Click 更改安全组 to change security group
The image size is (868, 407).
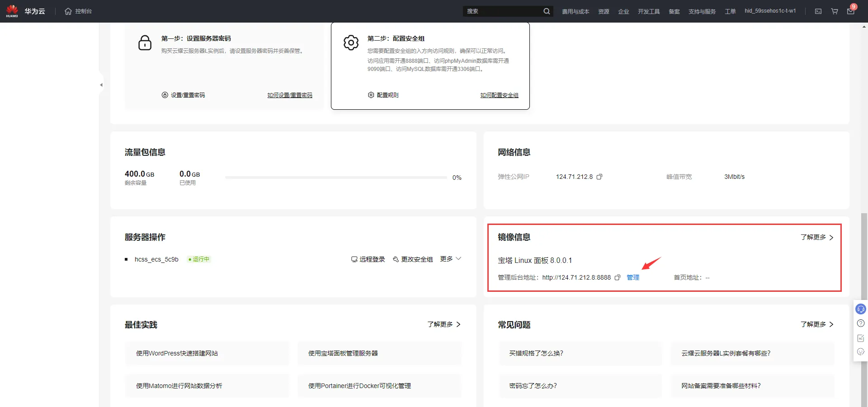pyautogui.click(x=413, y=259)
